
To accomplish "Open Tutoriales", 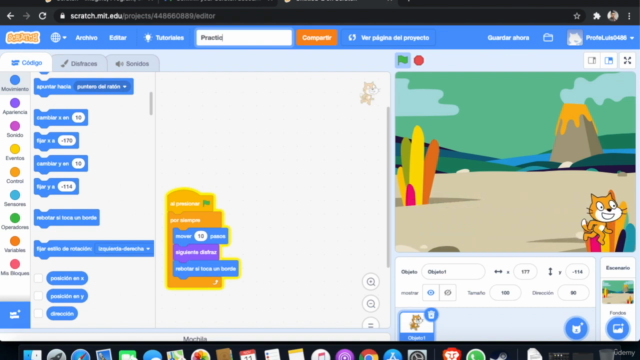I will click(164, 38).
